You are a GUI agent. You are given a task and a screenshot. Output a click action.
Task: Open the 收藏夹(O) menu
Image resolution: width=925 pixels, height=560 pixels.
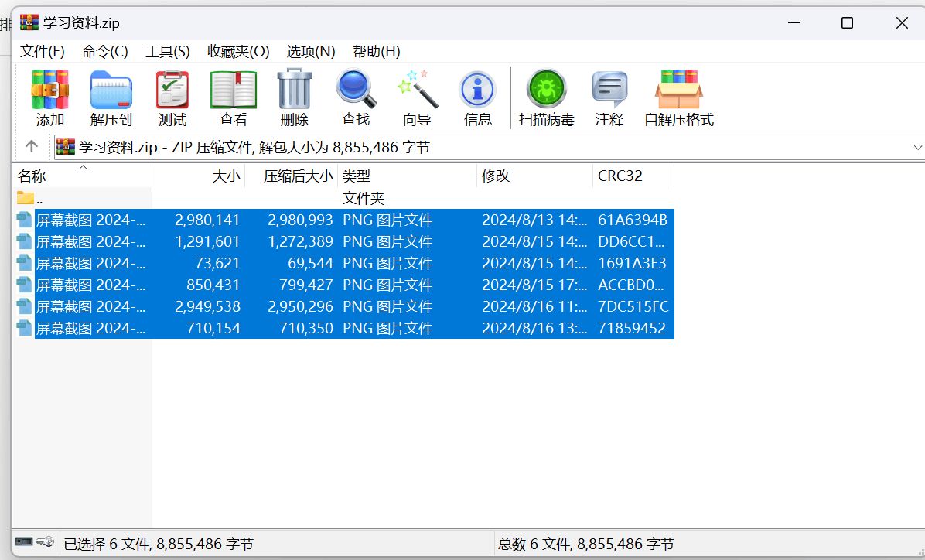tap(238, 51)
